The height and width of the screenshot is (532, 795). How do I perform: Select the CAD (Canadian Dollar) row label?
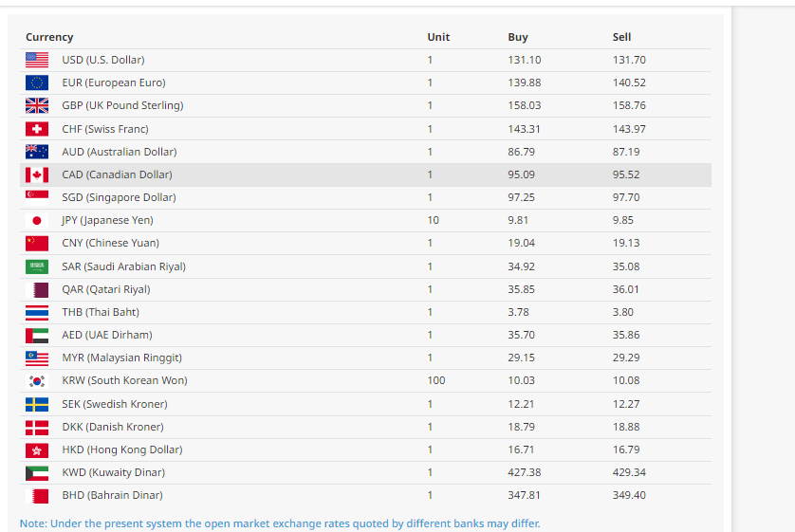click(117, 174)
